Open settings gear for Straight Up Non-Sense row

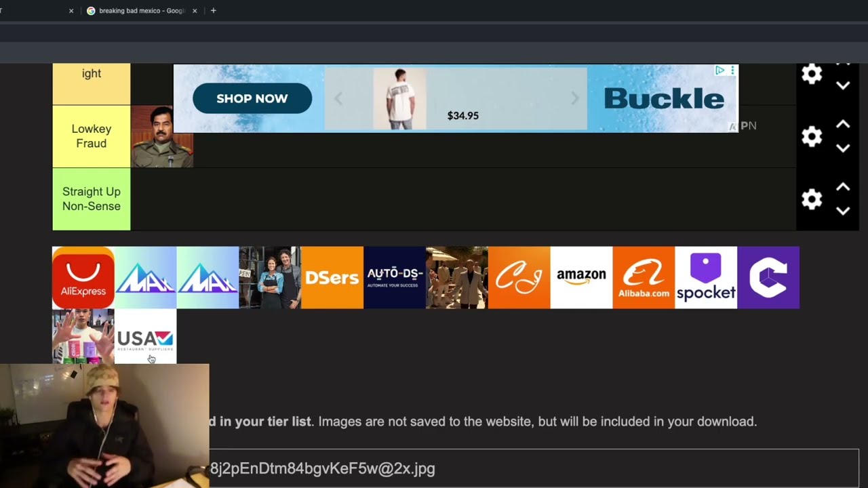click(812, 199)
